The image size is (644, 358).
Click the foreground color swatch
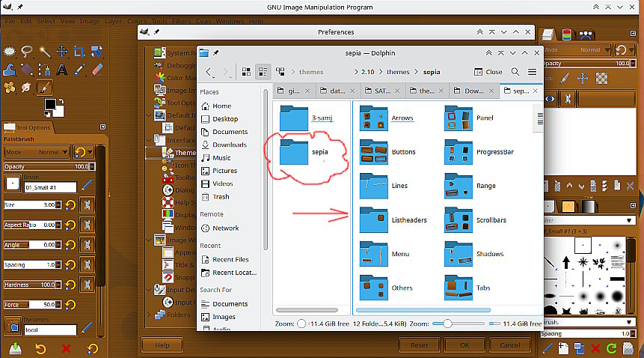(x=50, y=104)
